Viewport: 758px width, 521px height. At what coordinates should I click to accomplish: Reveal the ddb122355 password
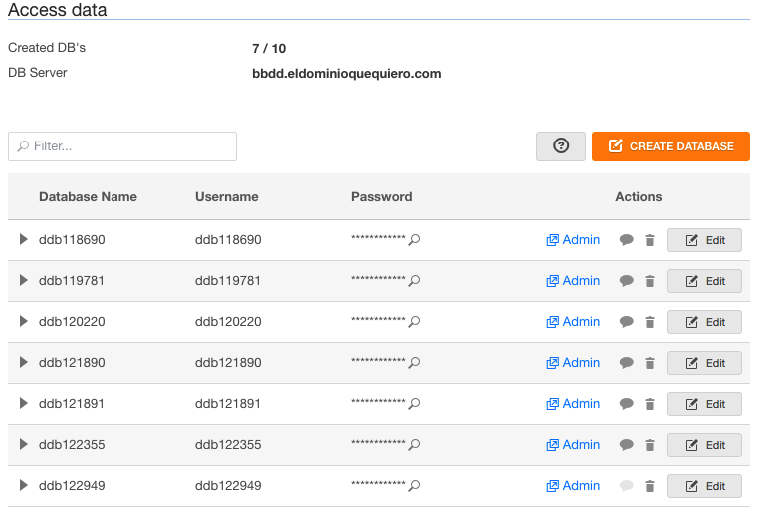(x=414, y=445)
